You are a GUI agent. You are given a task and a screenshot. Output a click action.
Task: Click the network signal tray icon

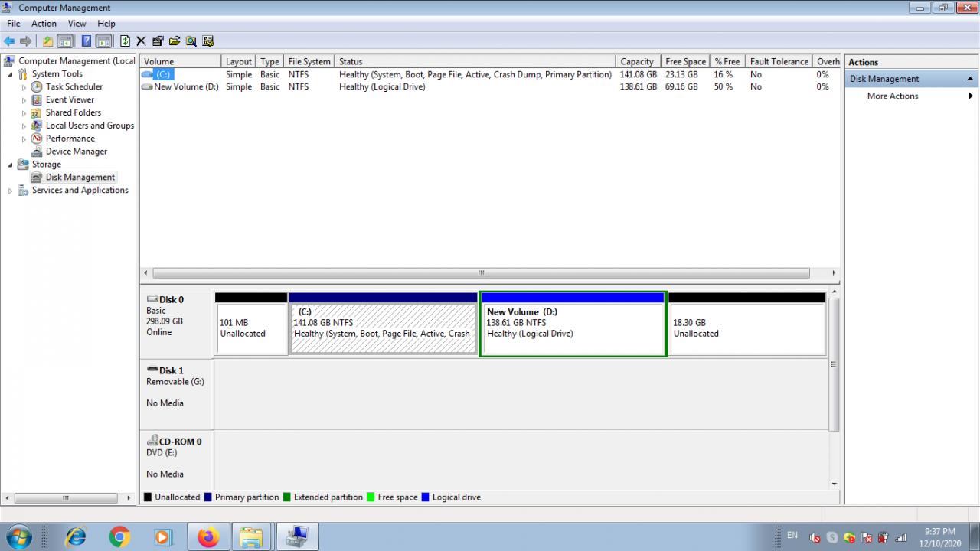[901, 537]
